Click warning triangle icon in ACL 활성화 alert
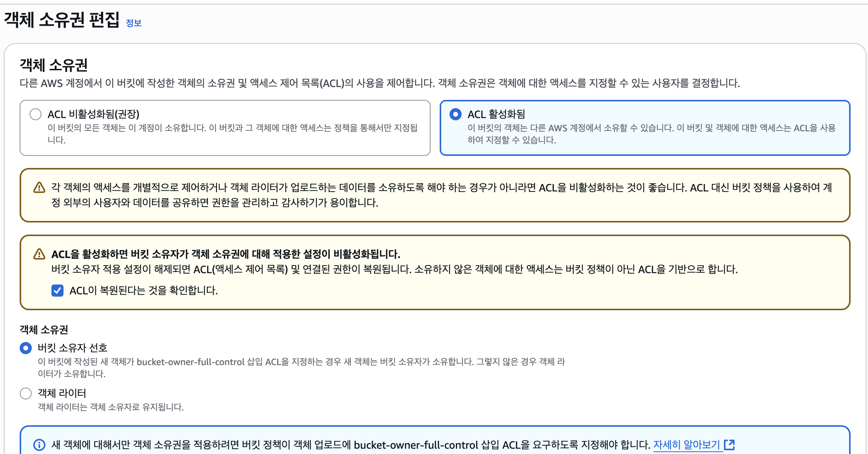This screenshot has height=454, width=868. (39, 254)
